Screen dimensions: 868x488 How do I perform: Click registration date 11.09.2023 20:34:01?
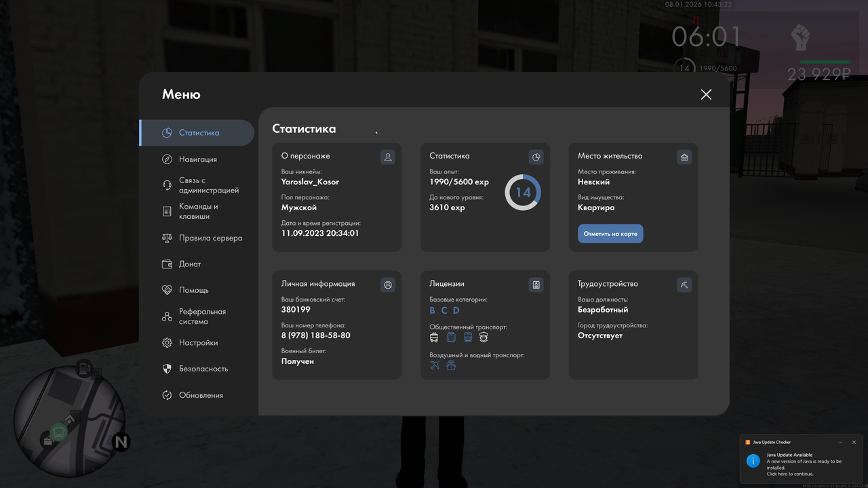[320, 233]
